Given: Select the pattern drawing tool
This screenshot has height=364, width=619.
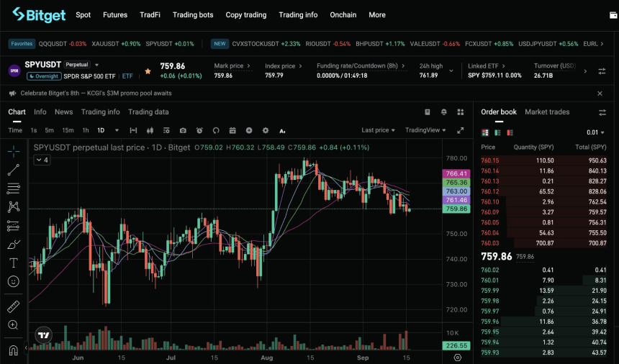Looking at the screenshot, I should 14,206.
